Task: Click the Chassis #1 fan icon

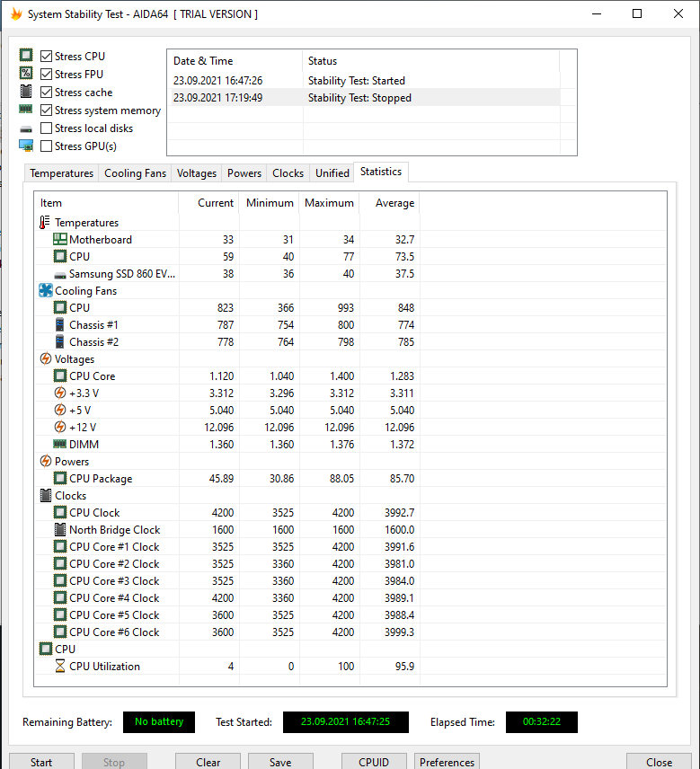Action: [x=60, y=324]
